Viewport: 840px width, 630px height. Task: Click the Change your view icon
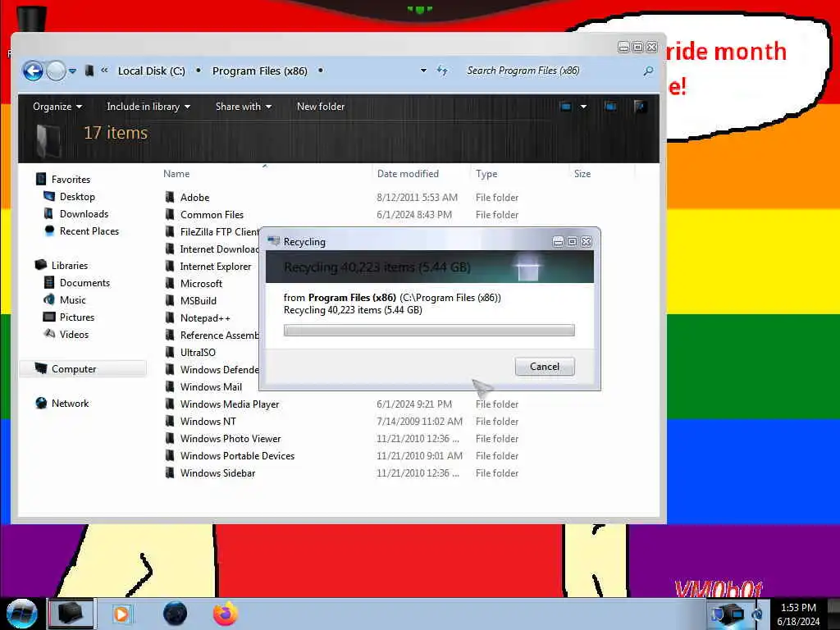[565, 107]
